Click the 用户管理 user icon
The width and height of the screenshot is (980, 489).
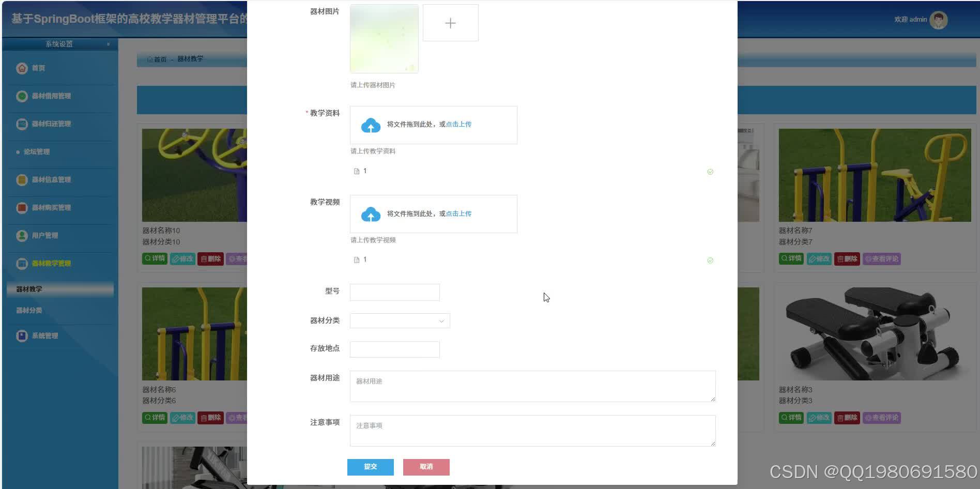[21, 236]
